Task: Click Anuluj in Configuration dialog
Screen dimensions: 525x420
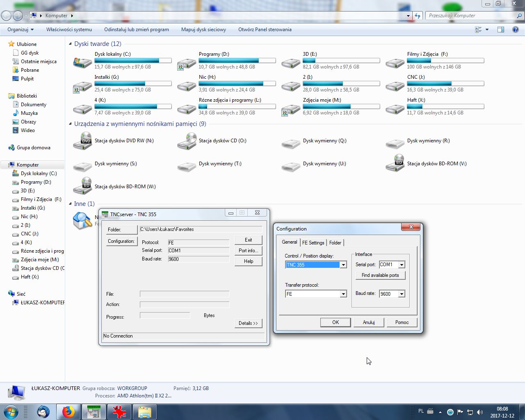Action: [369, 322]
